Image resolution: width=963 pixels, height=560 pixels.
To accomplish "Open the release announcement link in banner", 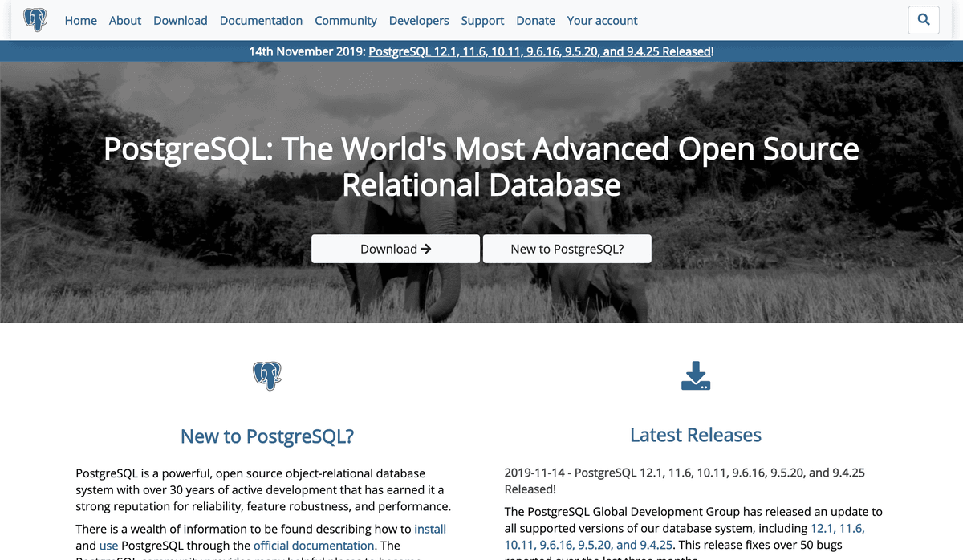I will [x=541, y=51].
